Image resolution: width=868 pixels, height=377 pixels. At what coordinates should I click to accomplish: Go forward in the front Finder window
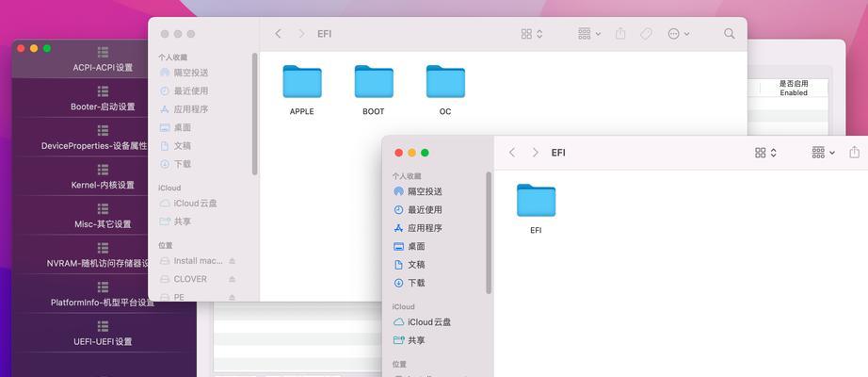pos(536,153)
